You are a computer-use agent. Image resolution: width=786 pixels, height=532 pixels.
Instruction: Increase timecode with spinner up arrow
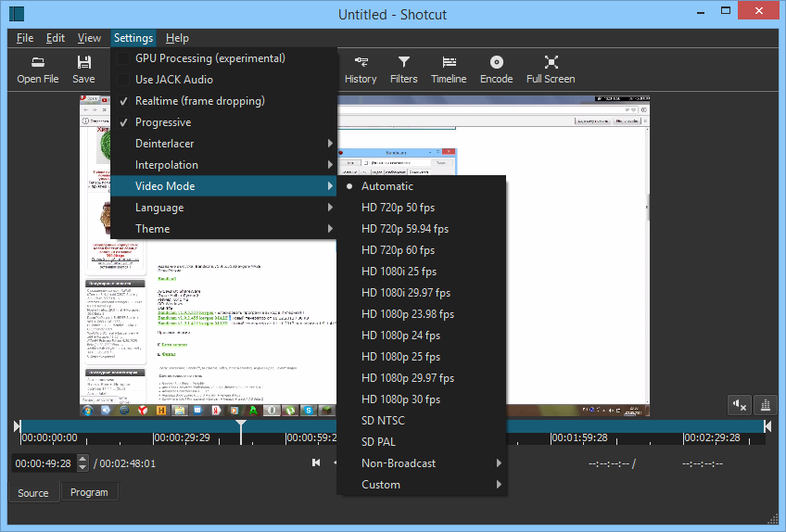pyautogui.click(x=82, y=458)
